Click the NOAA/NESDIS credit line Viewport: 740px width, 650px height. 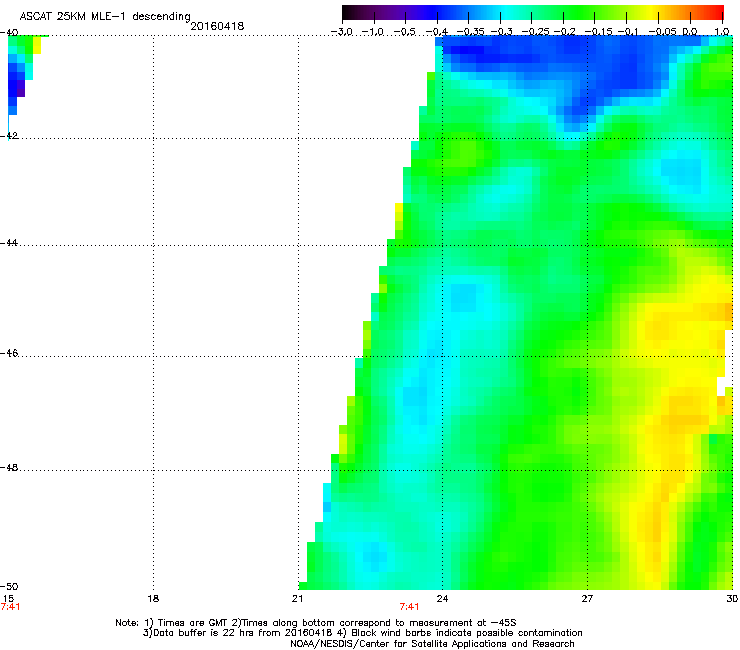pos(432,644)
